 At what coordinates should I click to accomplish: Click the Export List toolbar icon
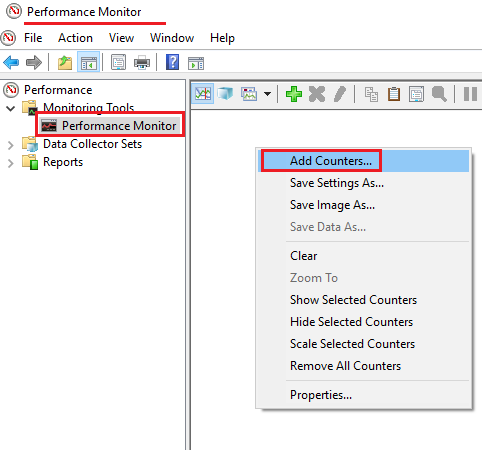pos(118,62)
